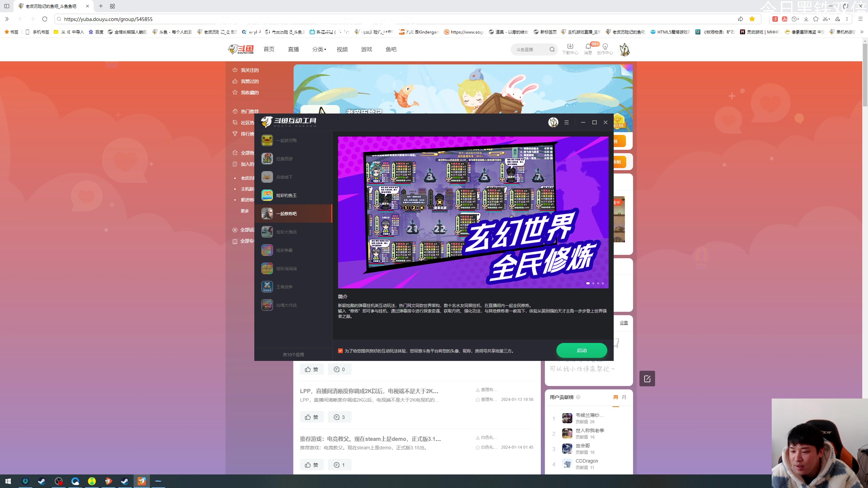868x488 pixels.
Task: Open 下载中心 download icon on Douyu header
Action: coord(570,49)
